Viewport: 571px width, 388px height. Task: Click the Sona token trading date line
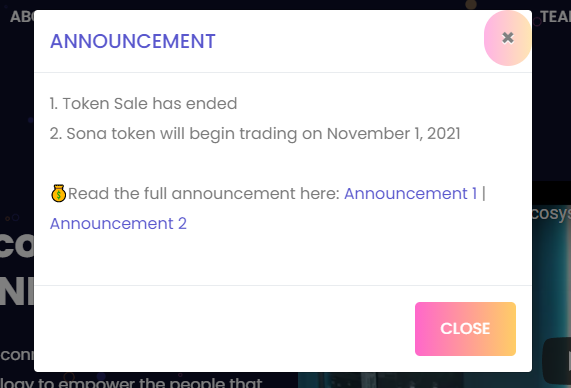pyautogui.click(x=255, y=134)
